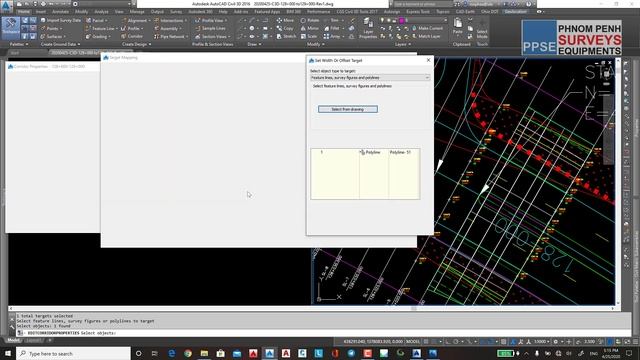Click the Assembly tool icon
This screenshot has height=360, width=640.
pyautogui.click(x=156, y=29)
